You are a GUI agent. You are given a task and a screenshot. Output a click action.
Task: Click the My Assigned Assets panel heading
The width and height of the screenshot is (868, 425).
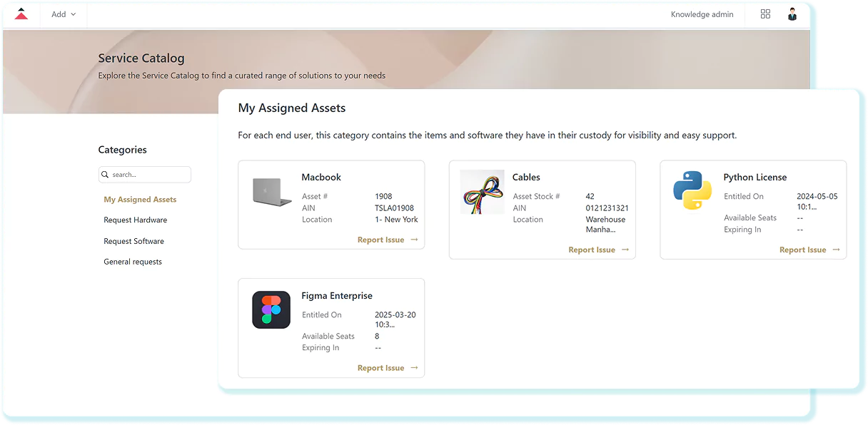point(292,108)
